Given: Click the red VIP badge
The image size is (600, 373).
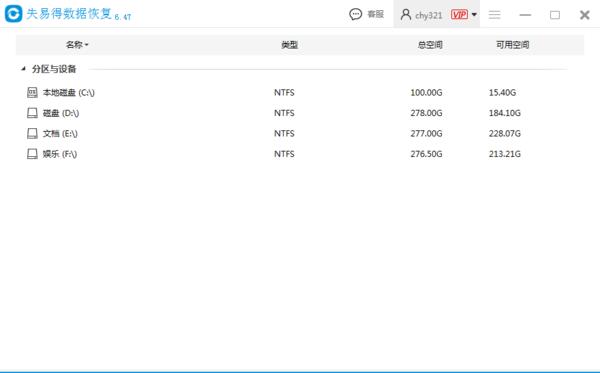Looking at the screenshot, I should (x=459, y=15).
